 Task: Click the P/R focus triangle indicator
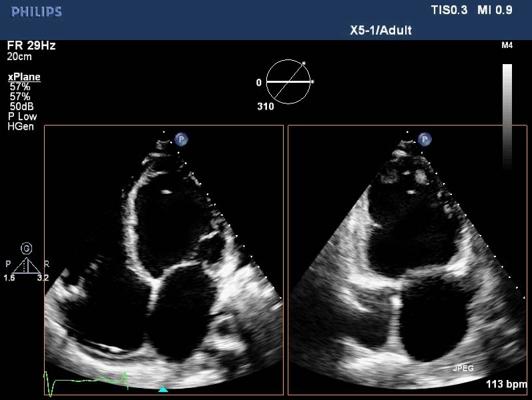[27, 266]
